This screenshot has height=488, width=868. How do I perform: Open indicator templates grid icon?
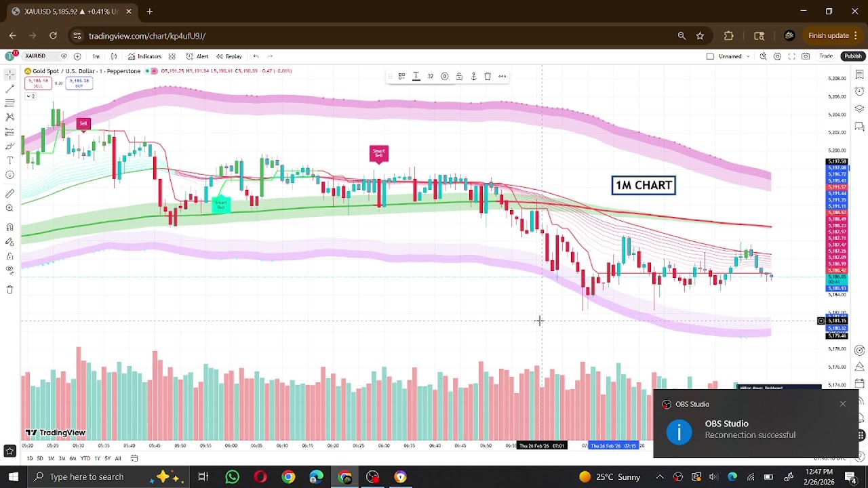click(172, 56)
